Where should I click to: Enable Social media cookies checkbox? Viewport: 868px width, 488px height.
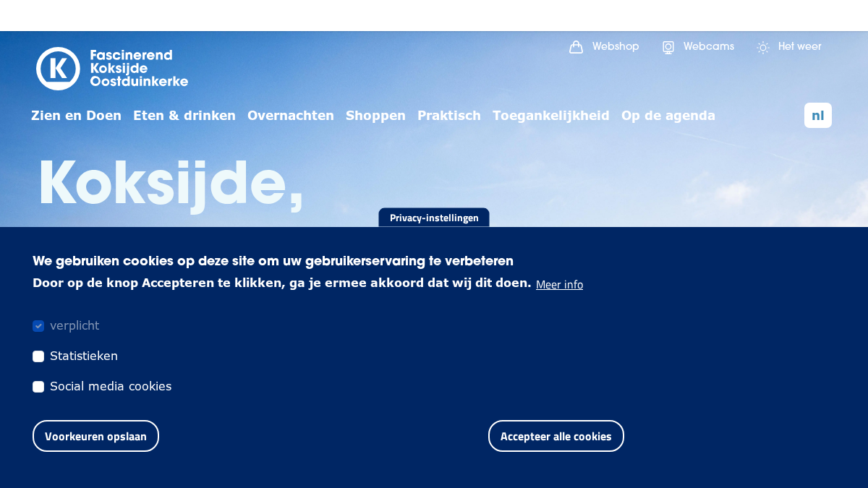[38, 387]
